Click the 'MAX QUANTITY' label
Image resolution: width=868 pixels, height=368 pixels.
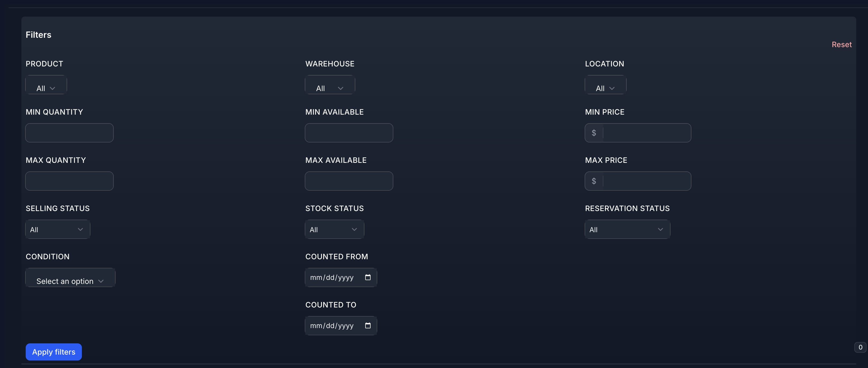[x=56, y=160]
